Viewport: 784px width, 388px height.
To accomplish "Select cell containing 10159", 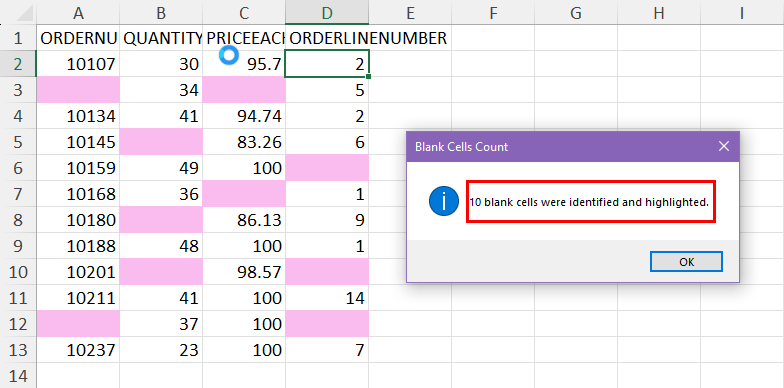I will click(x=78, y=168).
